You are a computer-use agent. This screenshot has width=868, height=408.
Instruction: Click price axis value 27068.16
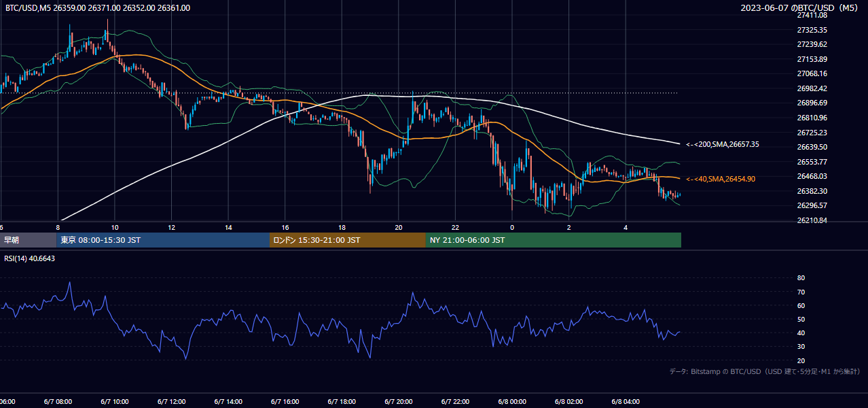click(812, 73)
